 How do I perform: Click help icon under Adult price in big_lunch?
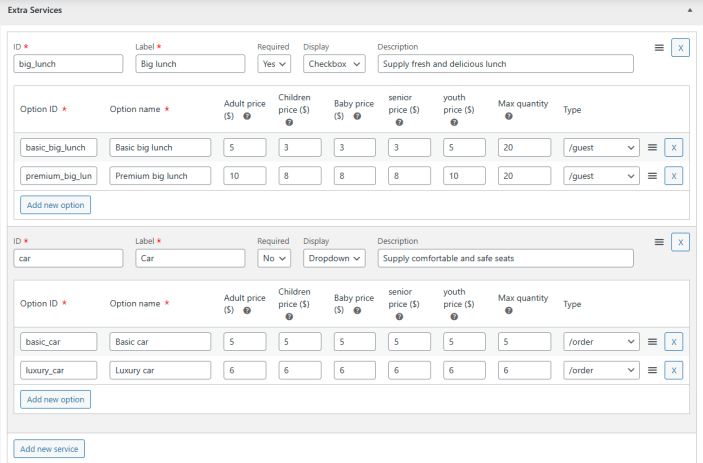(246, 116)
